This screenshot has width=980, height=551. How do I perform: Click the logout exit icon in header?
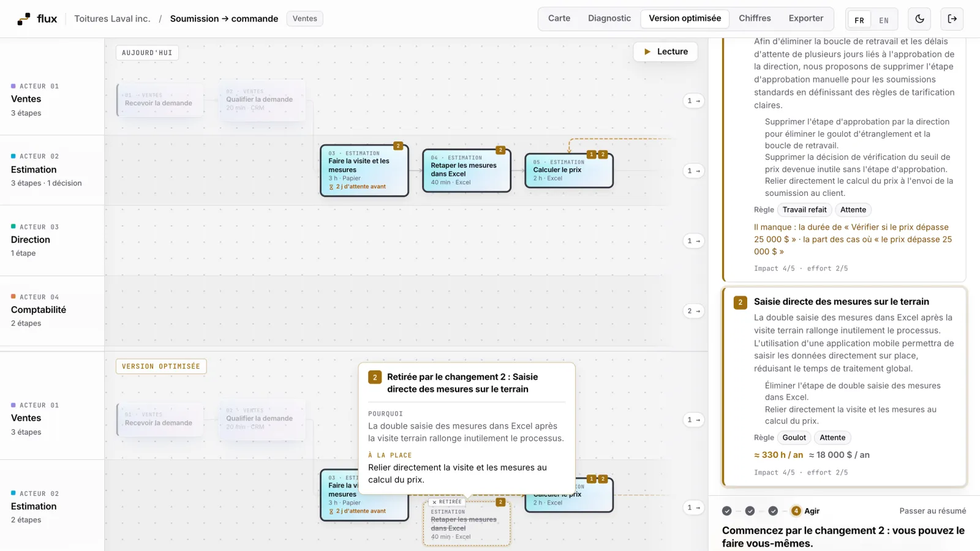[x=952, y=19]
